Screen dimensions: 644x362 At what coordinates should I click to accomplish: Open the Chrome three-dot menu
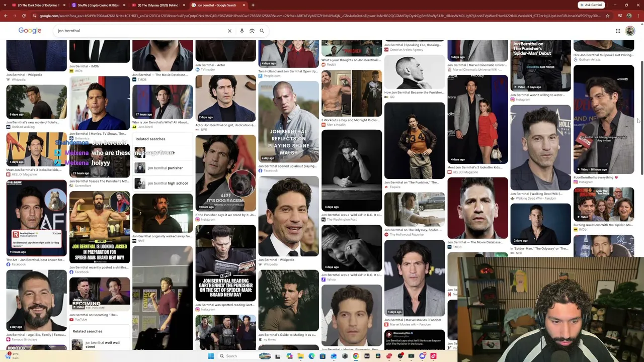pyautogui.click(x=639, y=16)
